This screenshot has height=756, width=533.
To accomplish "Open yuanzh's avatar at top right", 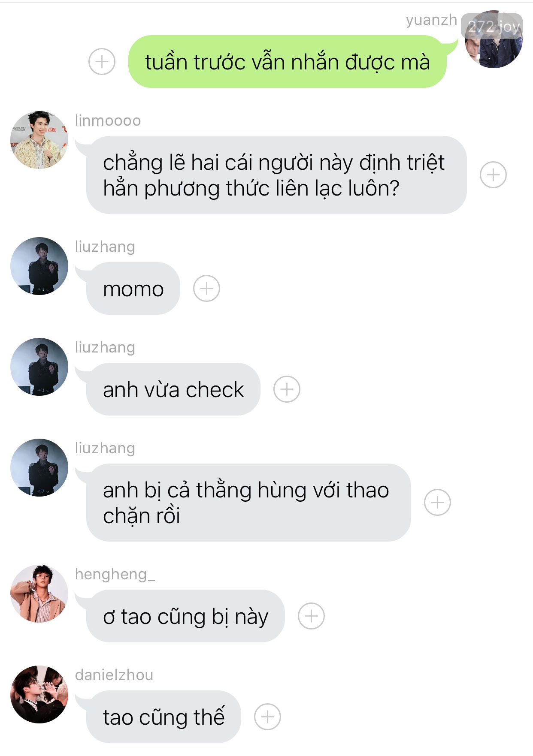I will (494, 39).
